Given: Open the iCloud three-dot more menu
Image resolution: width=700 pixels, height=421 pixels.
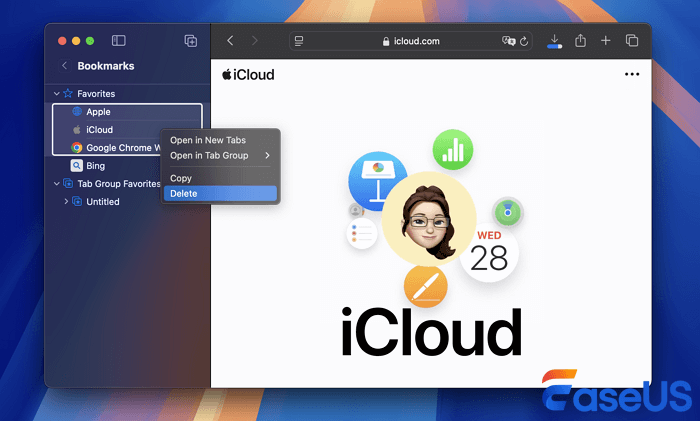Looking at the screenshot, I should click(x=632, y=74).
